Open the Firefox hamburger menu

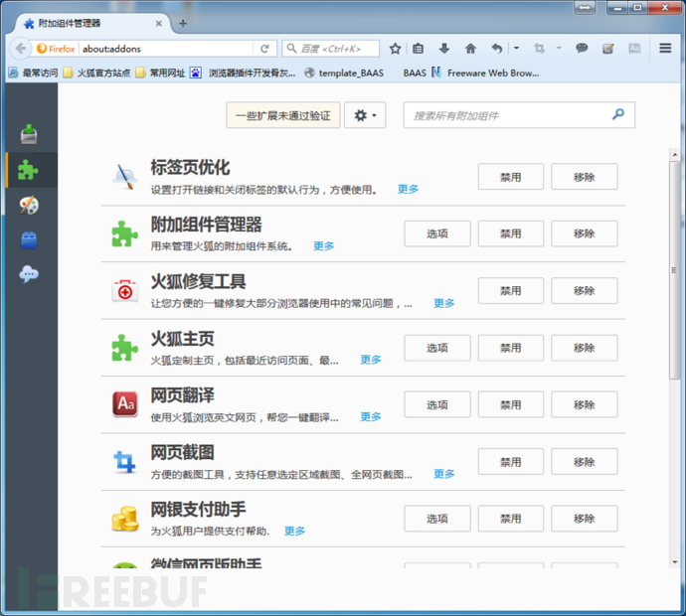[665, 48]
